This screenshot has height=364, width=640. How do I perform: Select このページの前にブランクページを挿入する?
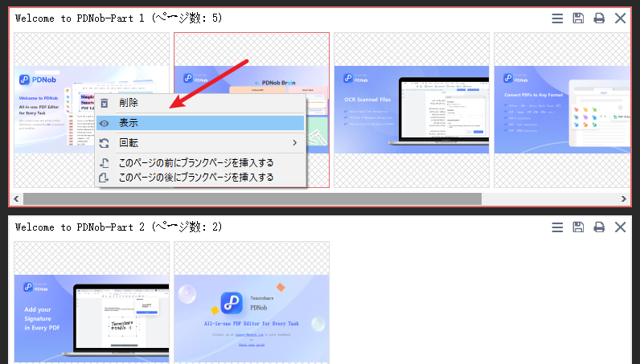[200, 163]
